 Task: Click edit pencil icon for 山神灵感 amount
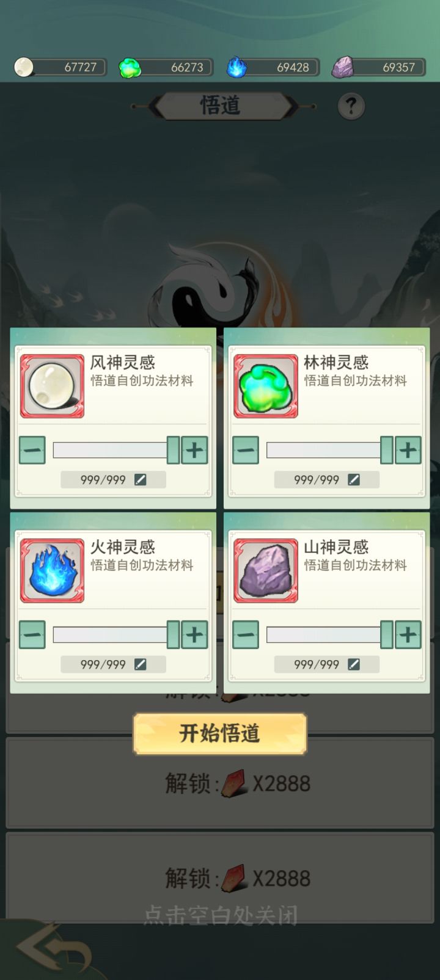click(x=354, y=664)
